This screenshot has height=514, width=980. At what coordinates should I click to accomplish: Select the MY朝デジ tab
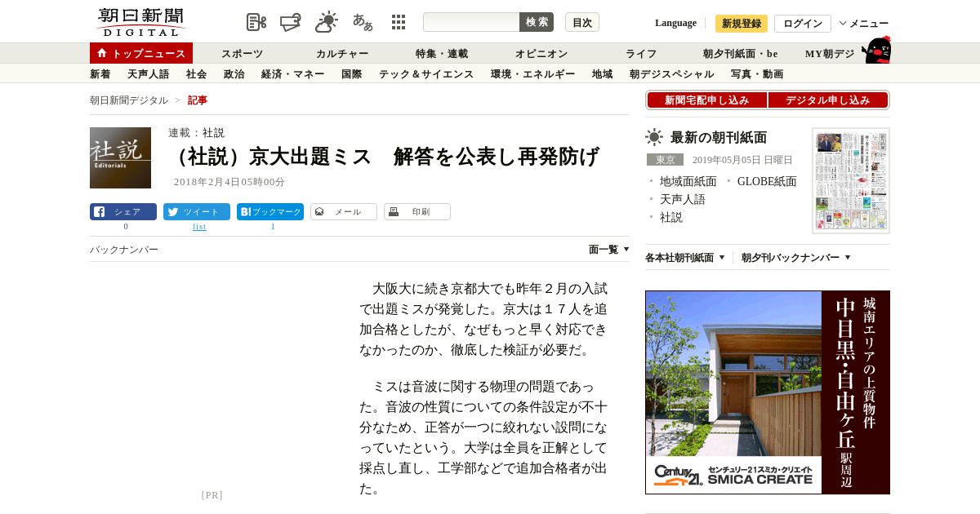coord(830,54)
